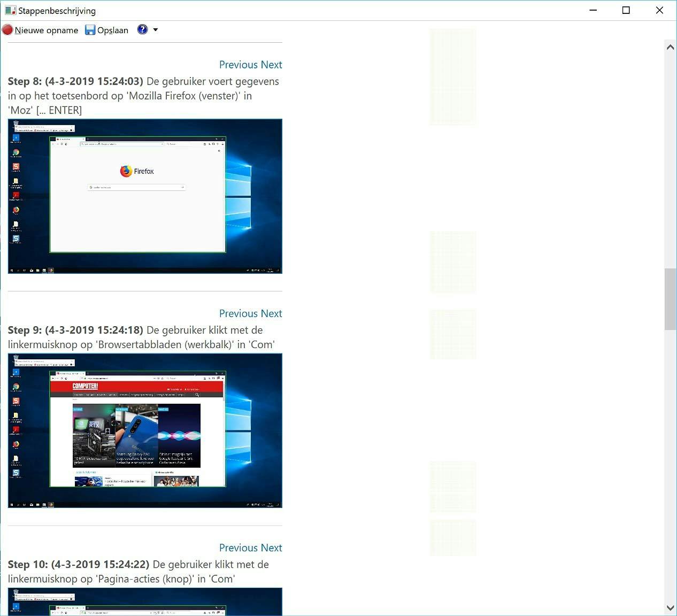The image size is (677, 616).
Task: Follow Previous link above Step 9
Action: [x=239, y=313]
